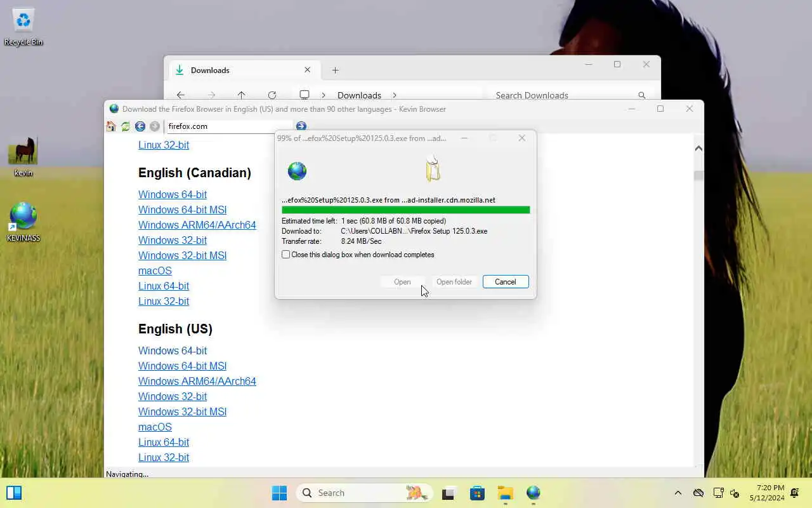
Task: Open Windows 32-bit link under English (US)
Action: coord(173,396)
